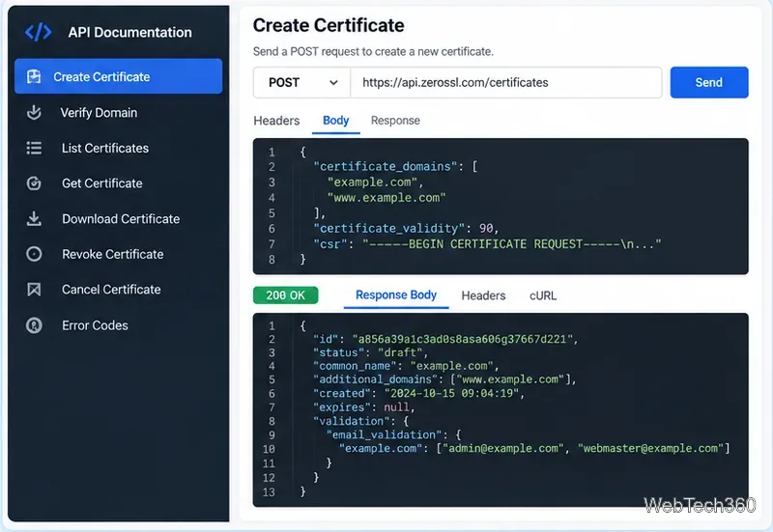The height and width of the screenshot is (532, 773).
Task: Click the admin@example.com address in the response
Action: 503,449
